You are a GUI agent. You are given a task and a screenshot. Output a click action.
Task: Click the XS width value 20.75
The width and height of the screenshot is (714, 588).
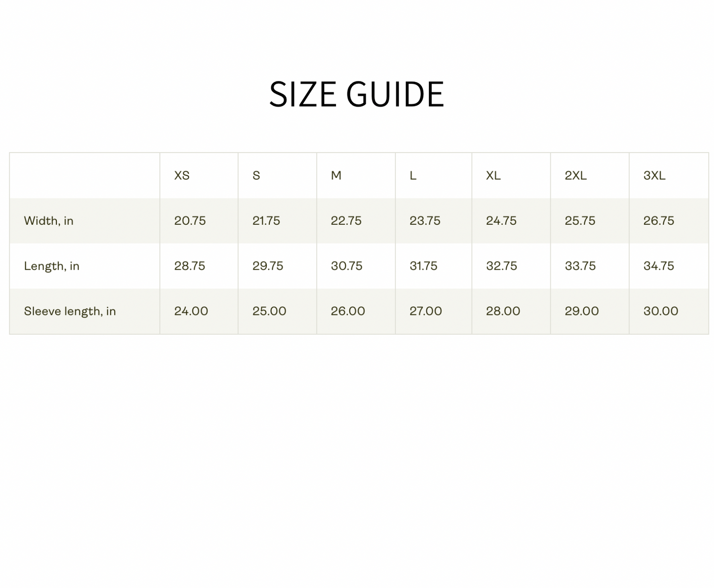coord(190,221)
